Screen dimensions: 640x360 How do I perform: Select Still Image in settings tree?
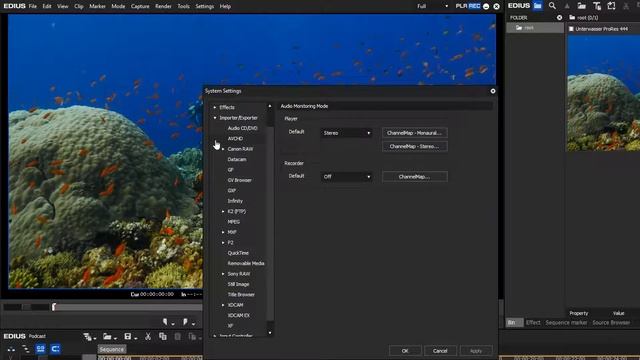[x=238, y=284]
